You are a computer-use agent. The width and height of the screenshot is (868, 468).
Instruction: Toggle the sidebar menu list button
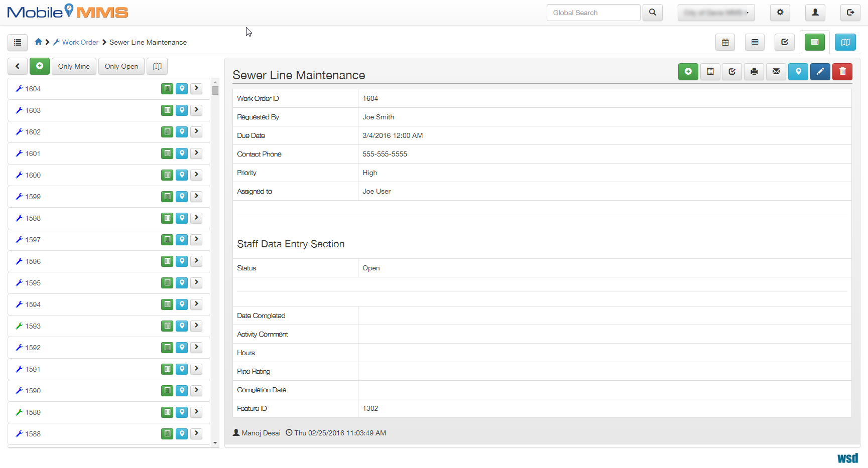[x=18, y=43]
